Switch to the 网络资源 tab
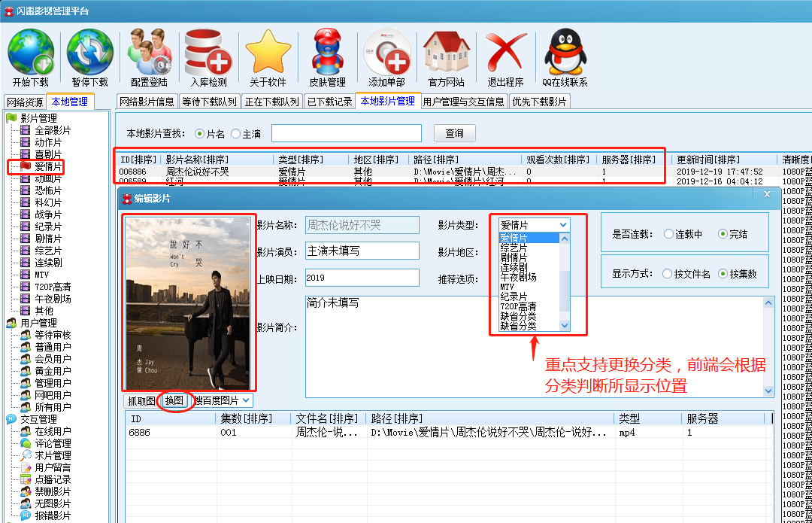 pyautogui.click(x=25, y=102)
